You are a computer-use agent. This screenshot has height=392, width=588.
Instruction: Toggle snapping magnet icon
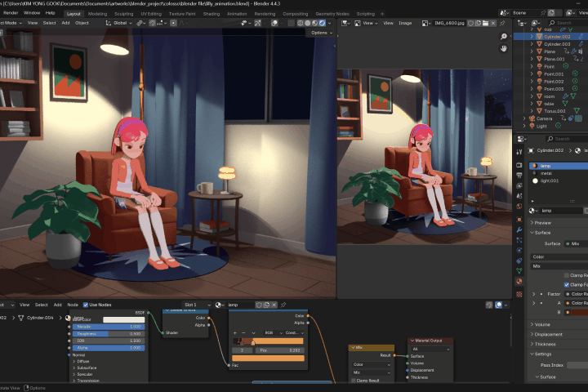pyautogui.click(x=152, y=23)
